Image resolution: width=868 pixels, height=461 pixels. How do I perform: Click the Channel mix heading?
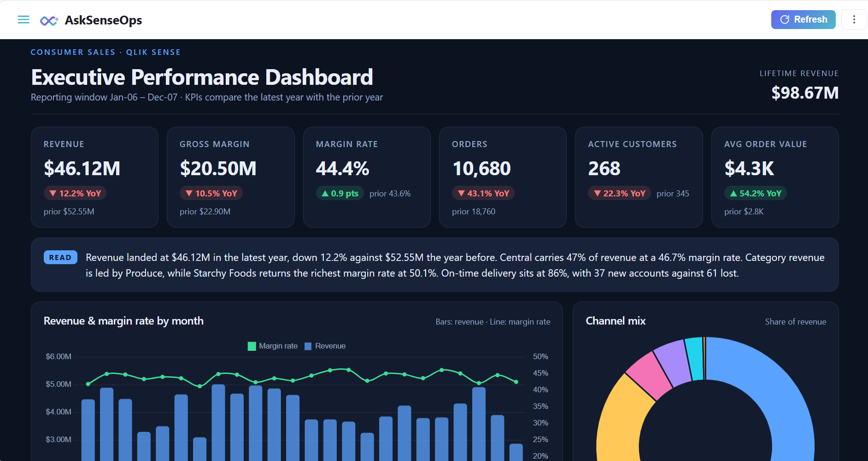tap(616, 321)
